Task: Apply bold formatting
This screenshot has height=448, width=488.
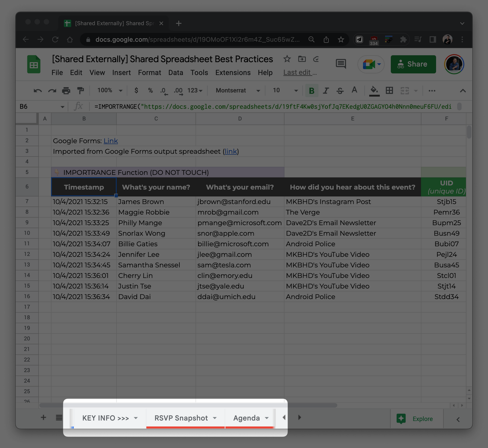Action: [x=311, y=91]
